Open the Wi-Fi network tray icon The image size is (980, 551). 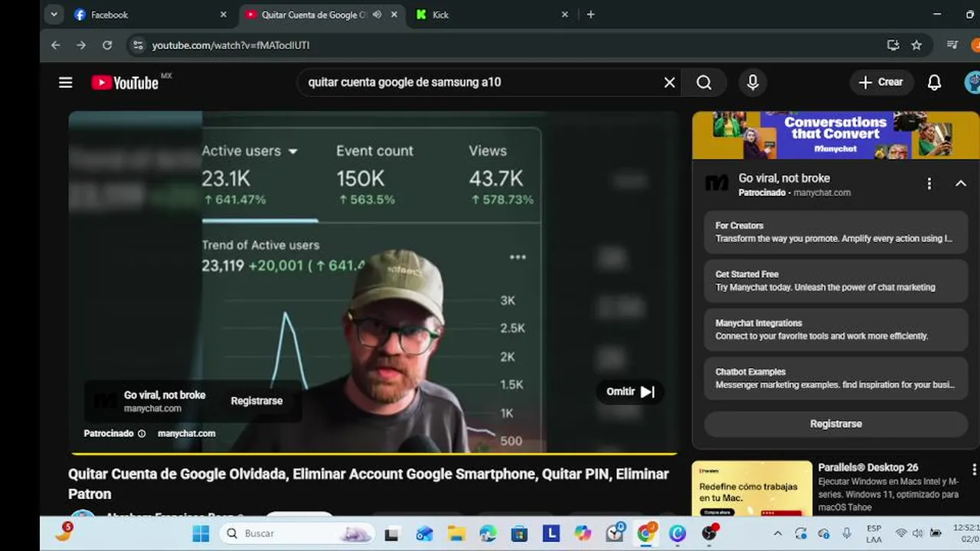tap(901, 533)
